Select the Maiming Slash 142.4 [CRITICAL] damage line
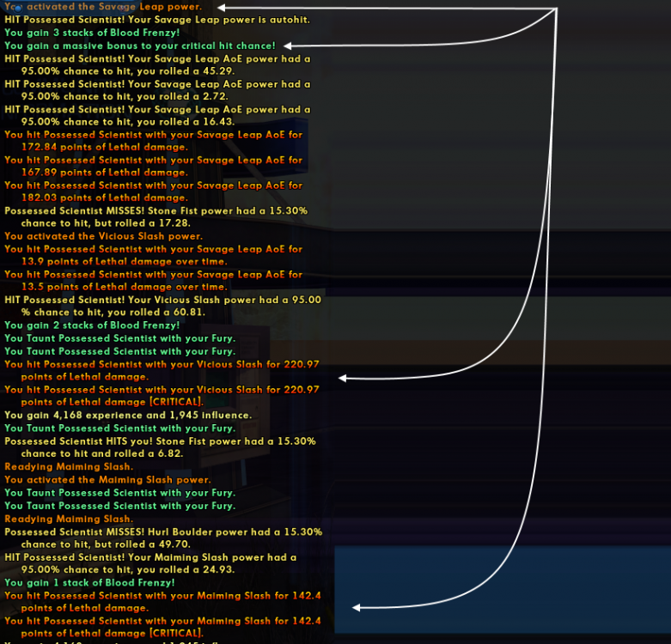Viewport: 671px width, 644px height. (162, 627)
